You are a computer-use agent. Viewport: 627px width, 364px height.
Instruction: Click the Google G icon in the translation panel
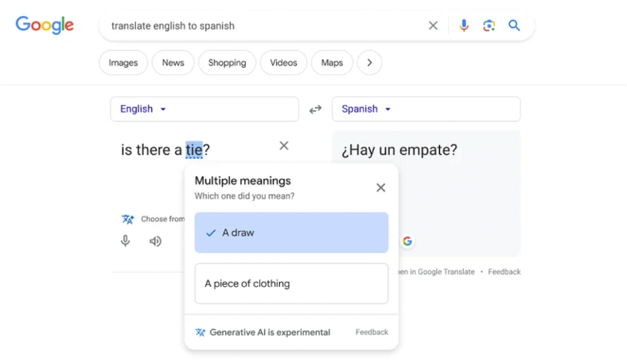point(407,241)
